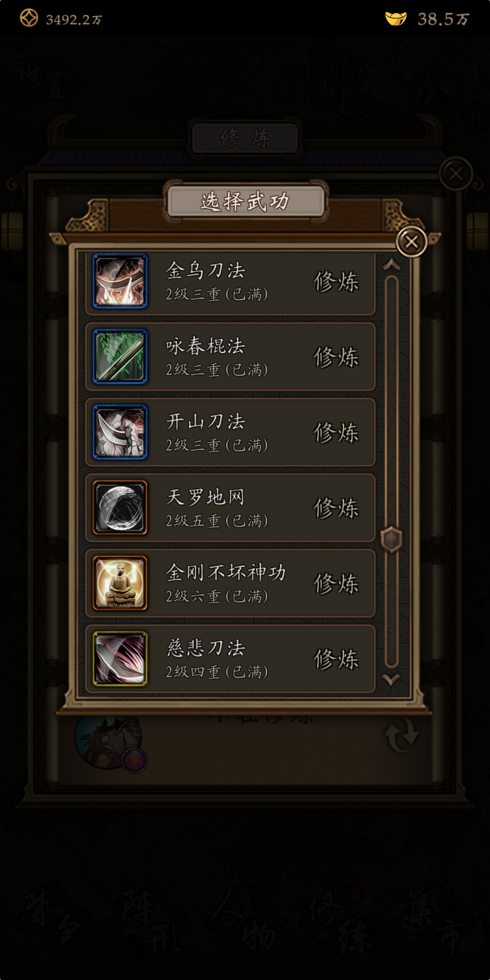Click the 修炼 header tab
Viewport: 490px width, 980px height.
point(245,138)
